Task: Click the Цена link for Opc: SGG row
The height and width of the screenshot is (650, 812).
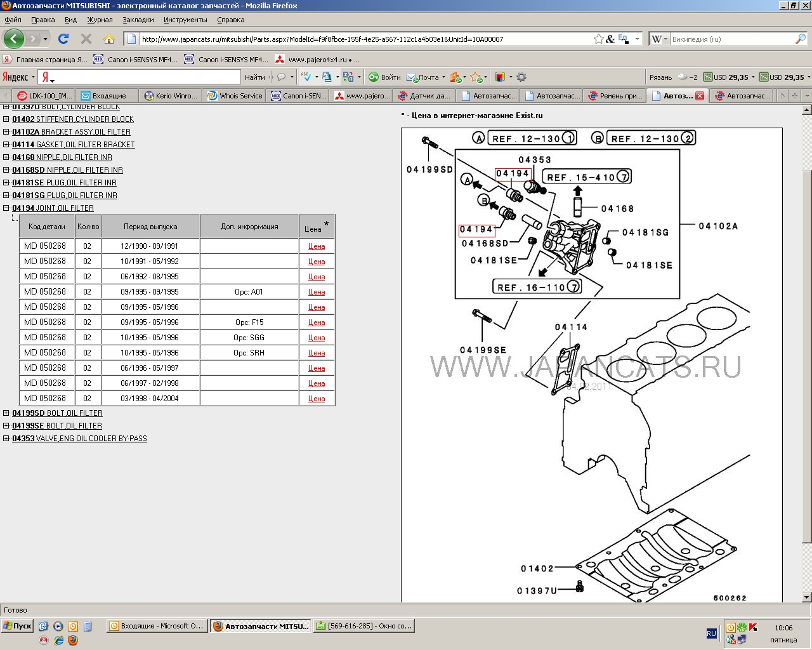Action: (x=317, y=338)
